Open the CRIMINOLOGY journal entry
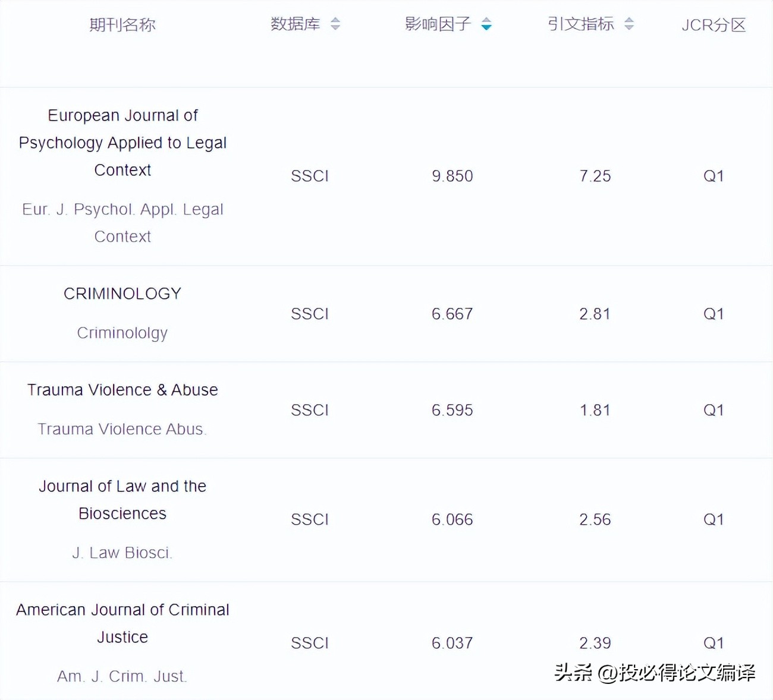Viewport: 773px width, 700px height. coord(122,294)
